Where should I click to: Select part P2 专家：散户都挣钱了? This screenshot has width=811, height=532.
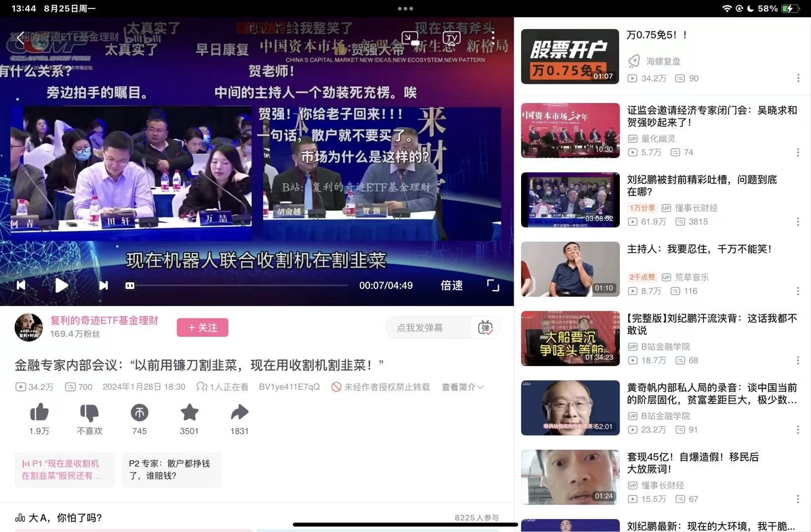tap(172, 469)
